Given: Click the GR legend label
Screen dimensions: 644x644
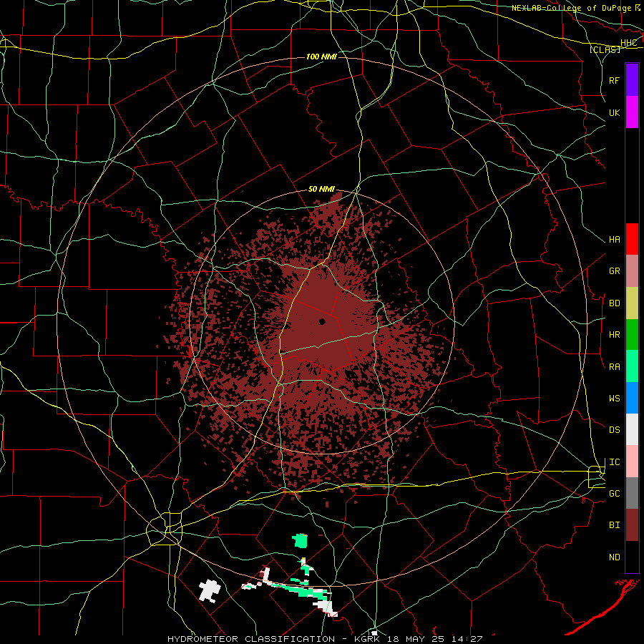Looking at the screenshot, I should pyautogui.click(x=614, y=271).
